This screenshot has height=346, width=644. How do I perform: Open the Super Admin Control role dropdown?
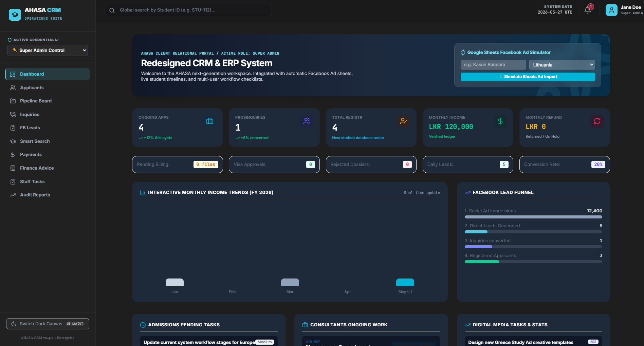coord(48,50)
